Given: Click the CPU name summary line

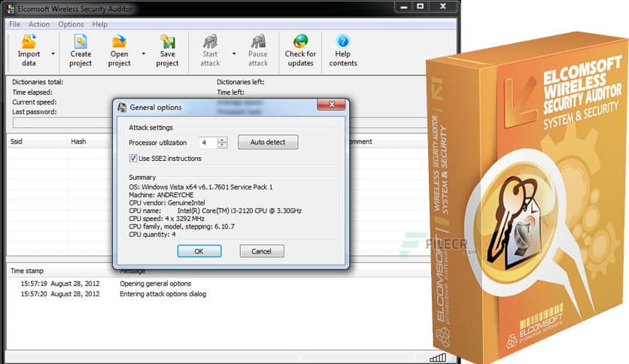Looking at the screenshot, I should click(x=215, y=211).
